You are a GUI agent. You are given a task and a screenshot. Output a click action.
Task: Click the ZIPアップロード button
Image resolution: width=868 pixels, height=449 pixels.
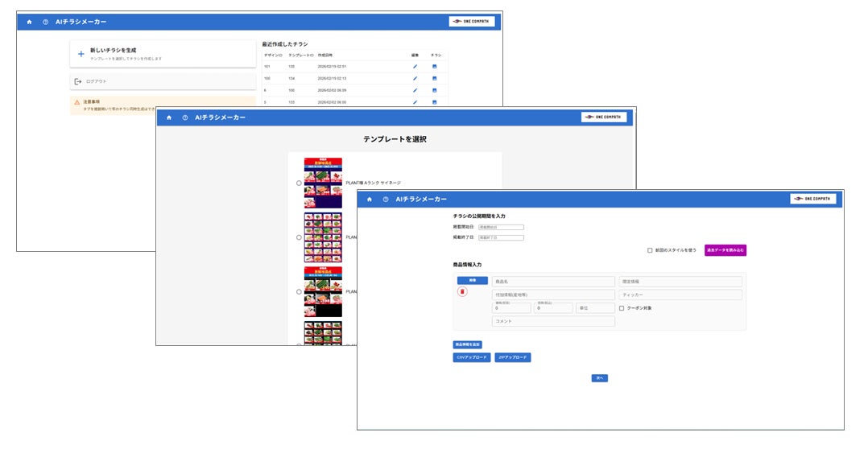click(512, 357)
